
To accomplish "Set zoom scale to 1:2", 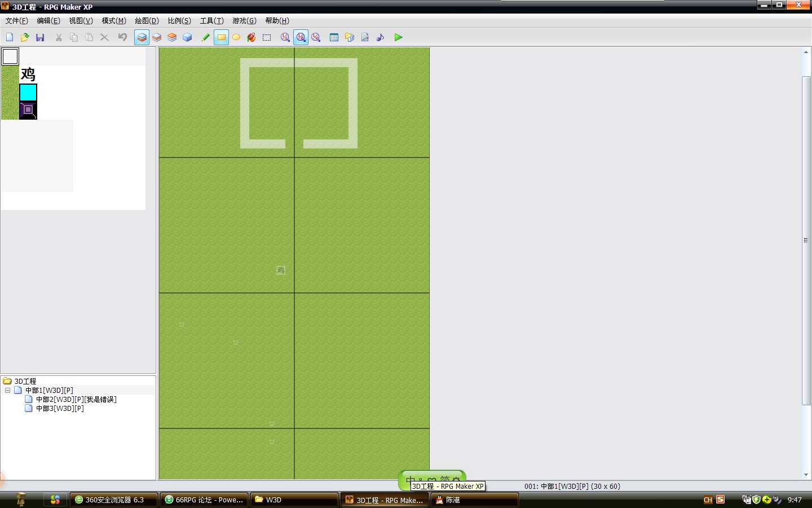I will [x=301, y=37].
